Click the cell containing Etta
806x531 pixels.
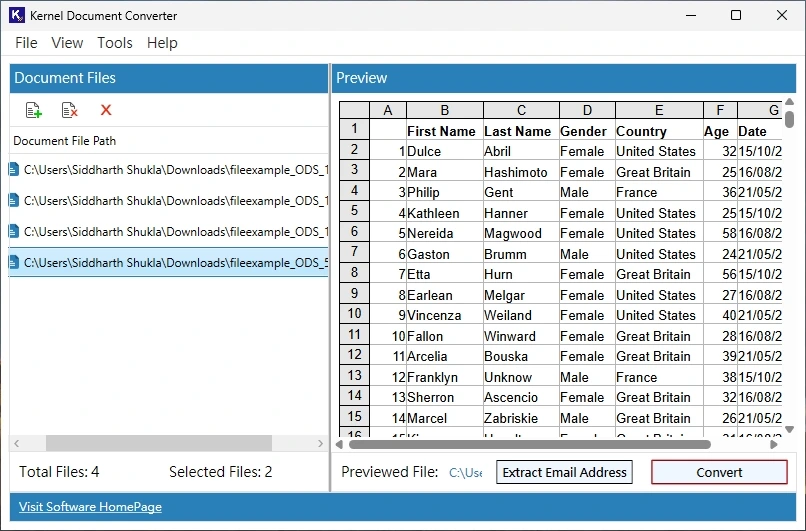(445, 274)
